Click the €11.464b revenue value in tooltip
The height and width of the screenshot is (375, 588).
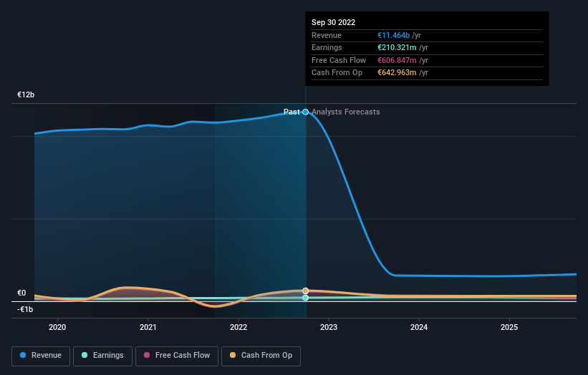pyautogui.click(x=393, y=35)
